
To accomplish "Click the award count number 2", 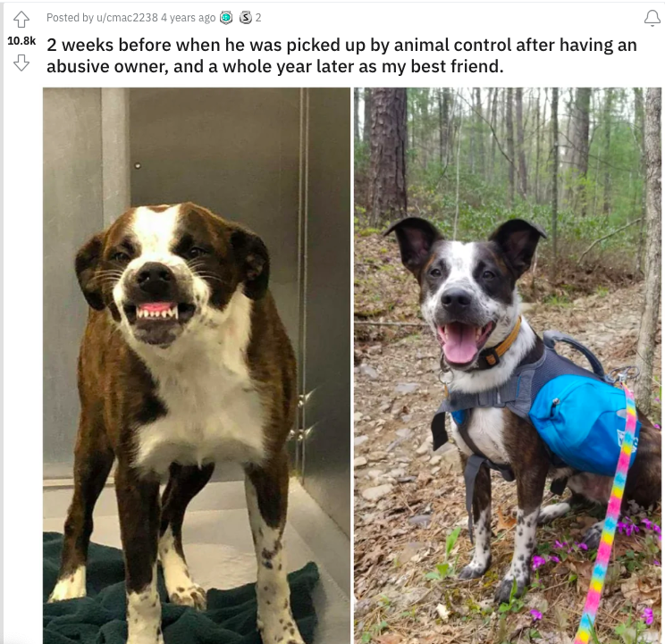I will tap(257, 18).
